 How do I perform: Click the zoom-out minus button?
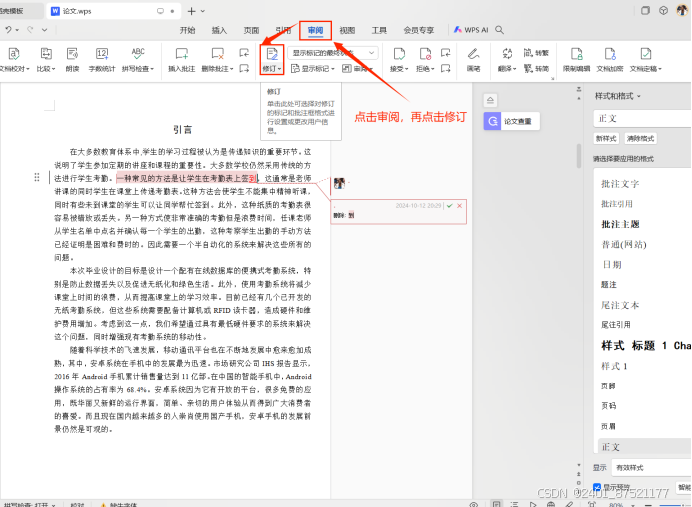(x=648, y=504)
